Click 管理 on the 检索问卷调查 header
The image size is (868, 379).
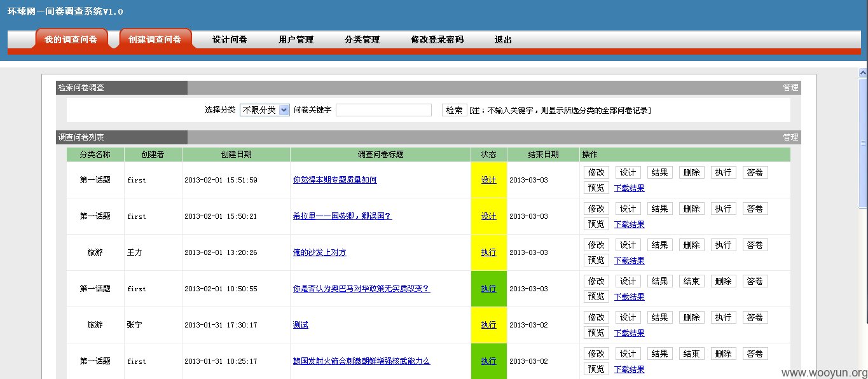790,88
